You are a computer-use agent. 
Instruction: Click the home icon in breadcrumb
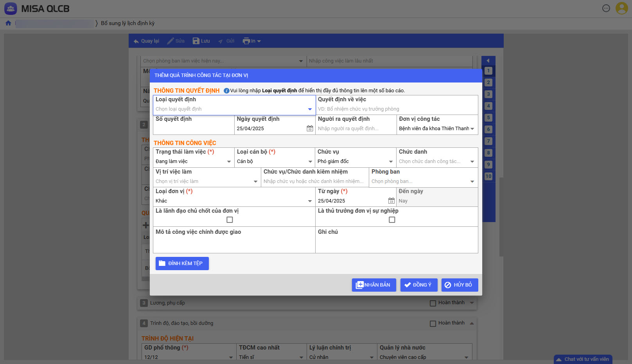pos(8,23)
